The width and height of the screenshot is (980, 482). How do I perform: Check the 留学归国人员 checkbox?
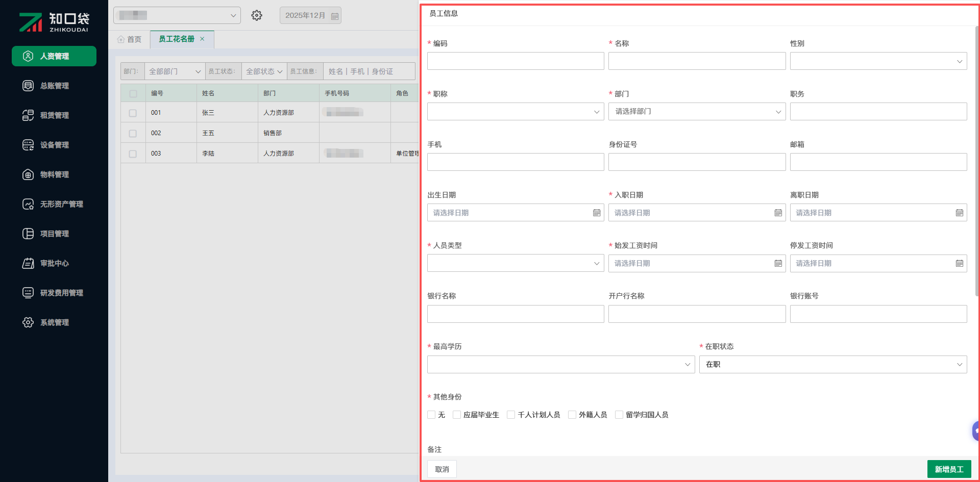click(x=619, y=415)
